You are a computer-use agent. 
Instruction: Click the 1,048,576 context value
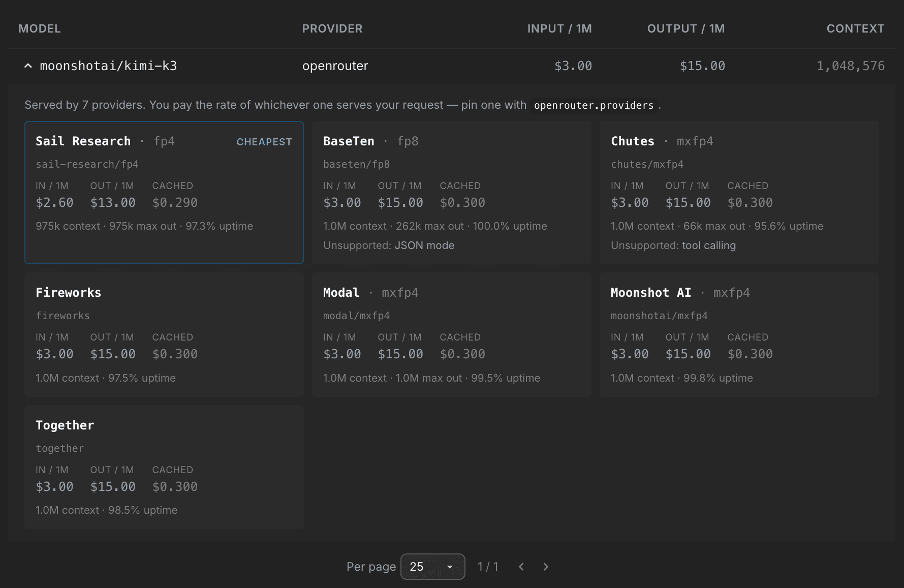click(x=851, y=66)
